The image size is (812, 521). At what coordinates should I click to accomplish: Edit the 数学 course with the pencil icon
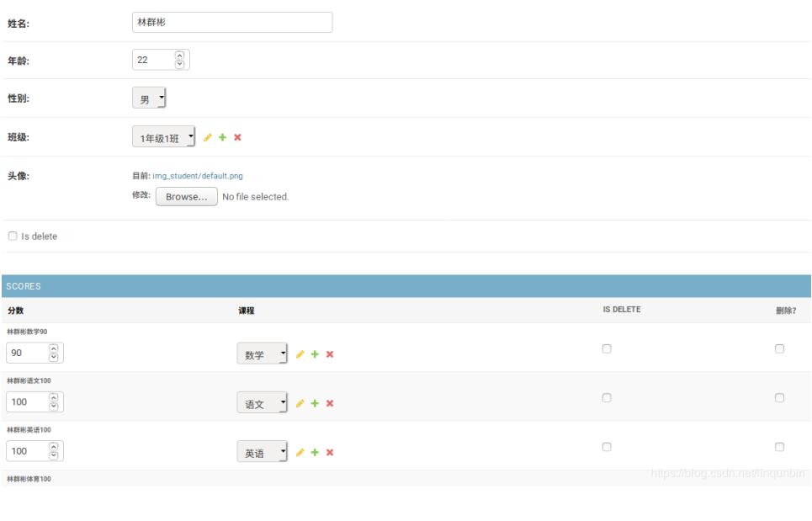click(x=300, y=354)
